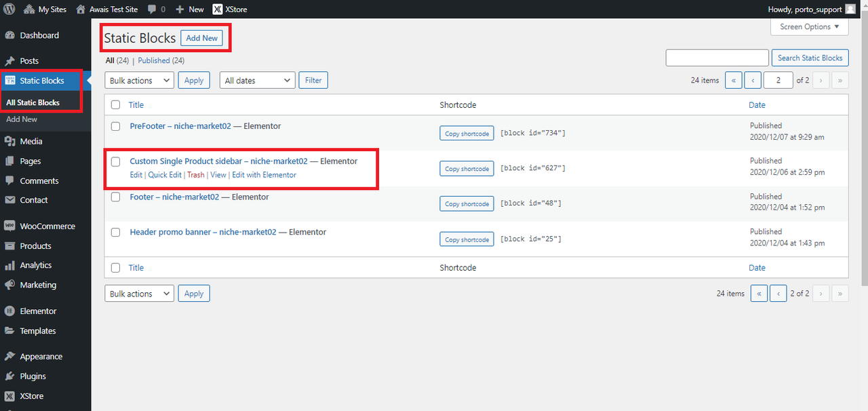Check the Header promo banner row checkbox
Image resolution: width=868 pixels, height=411 pixels.
[115, 232]
